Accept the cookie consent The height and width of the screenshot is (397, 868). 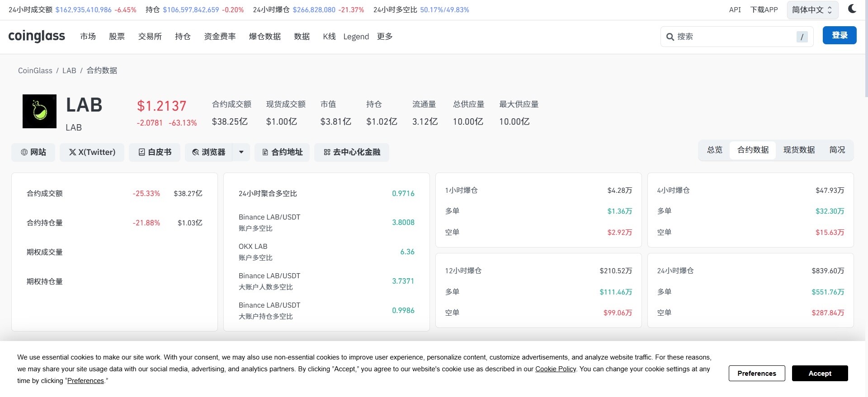[820, 374]
